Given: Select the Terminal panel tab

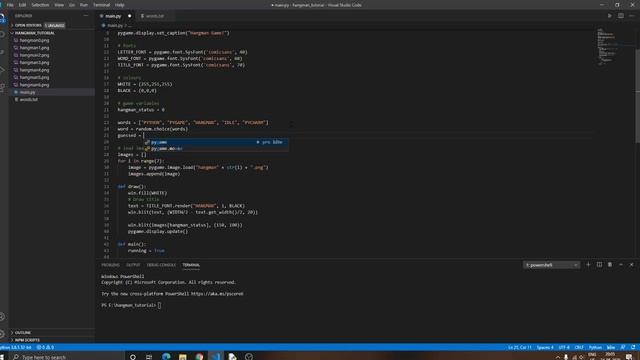Looking at the screenshot, I should pos(191,265).
